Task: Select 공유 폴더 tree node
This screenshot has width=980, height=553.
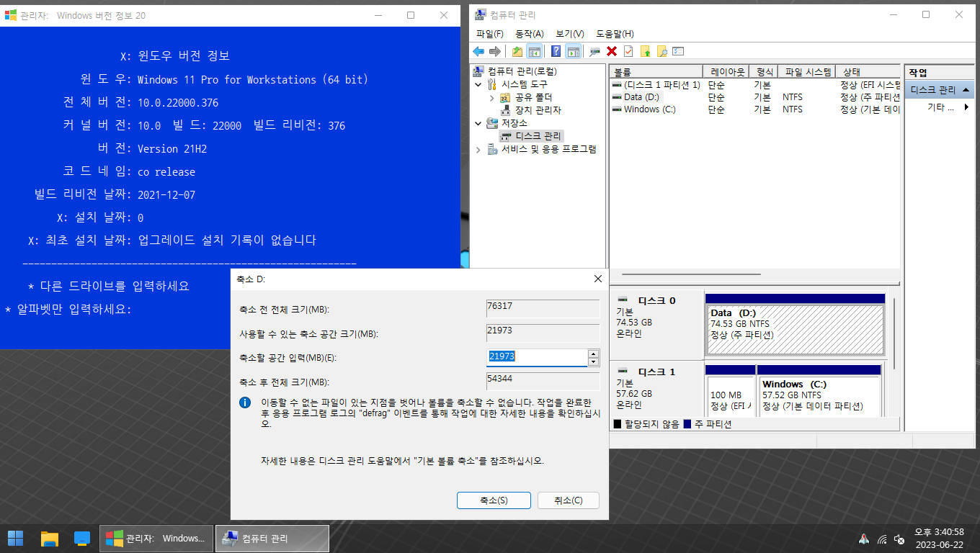Action: tap(533, 97)
